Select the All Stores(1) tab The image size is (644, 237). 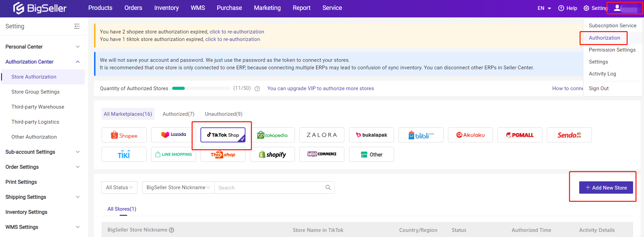click(122, 209)
